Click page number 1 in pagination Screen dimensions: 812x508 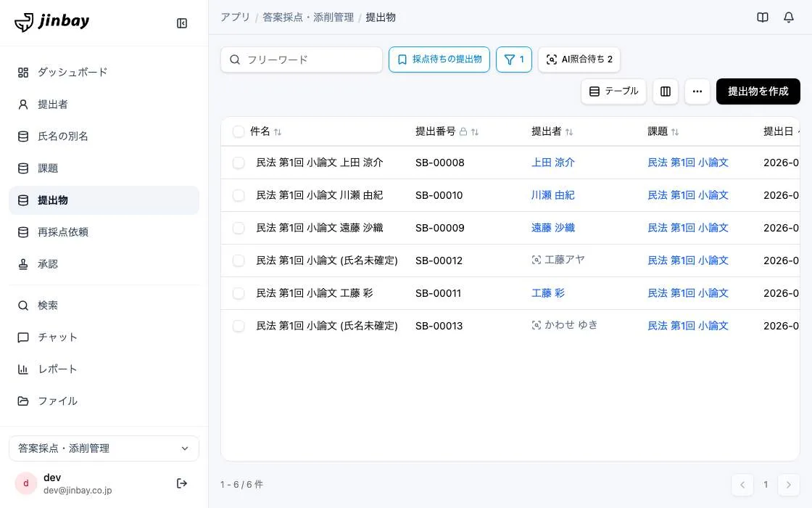(x=766, y=485)
